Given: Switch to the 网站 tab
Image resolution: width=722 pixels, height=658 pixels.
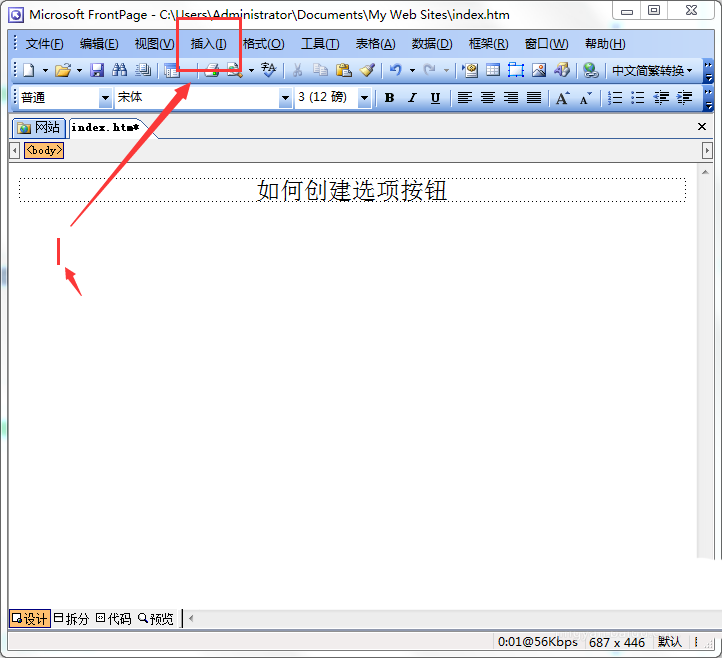Looking at the screenshot, I should coord(39,128).
